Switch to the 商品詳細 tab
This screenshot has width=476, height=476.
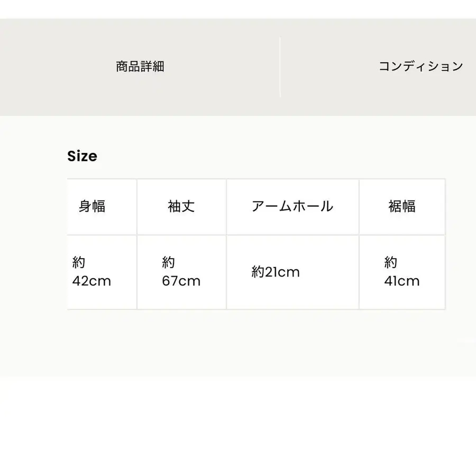tap(140, 67)
